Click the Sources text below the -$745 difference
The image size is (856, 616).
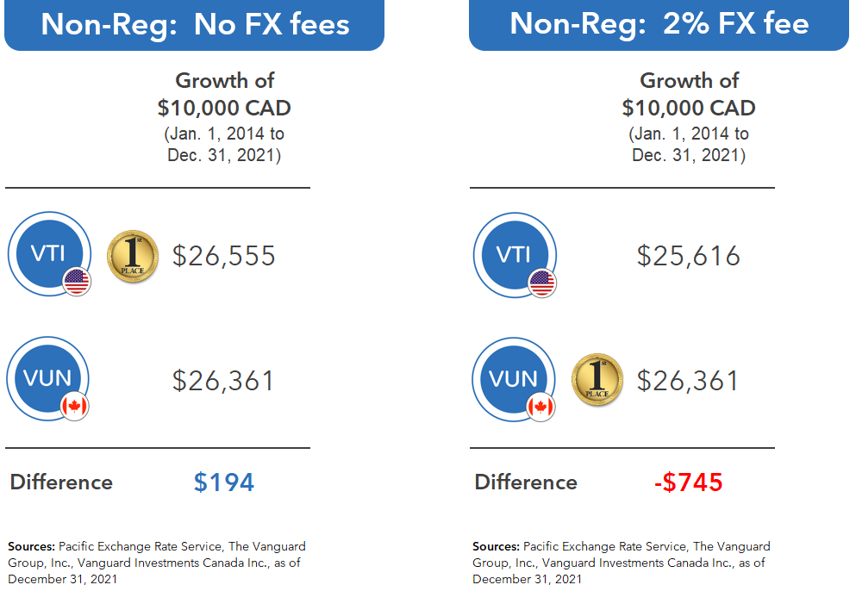pos(622,562)
